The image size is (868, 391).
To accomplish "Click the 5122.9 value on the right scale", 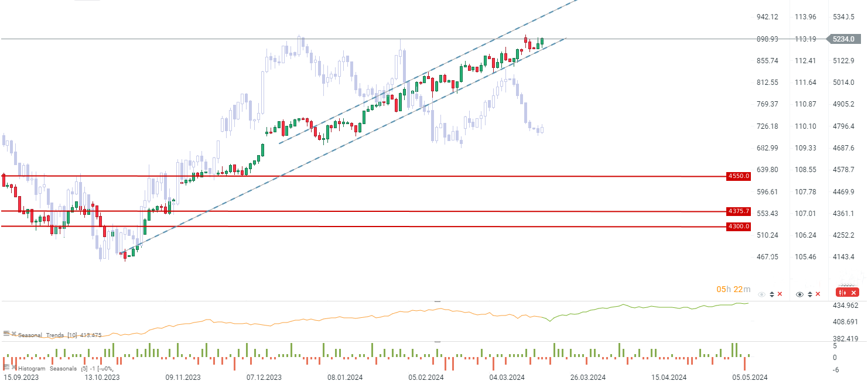I will click(x=844, y=61).
